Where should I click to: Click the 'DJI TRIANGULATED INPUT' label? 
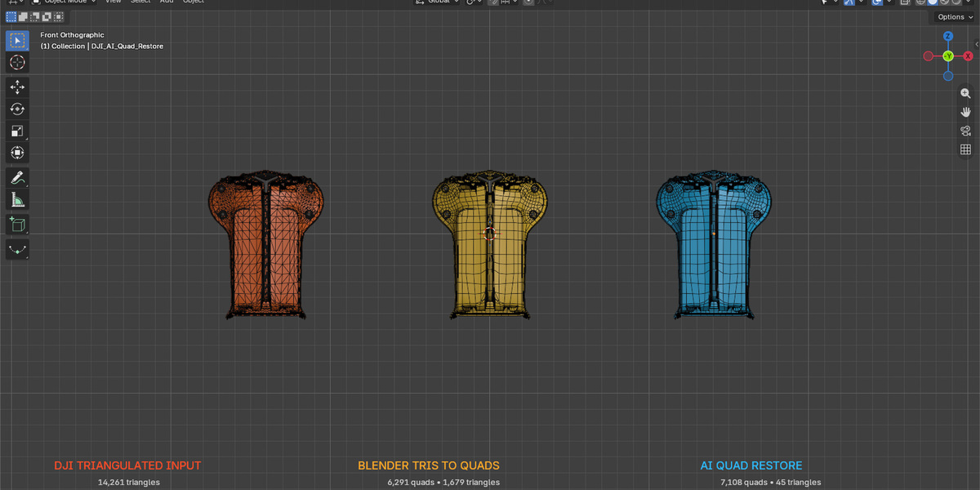[127, 465]
